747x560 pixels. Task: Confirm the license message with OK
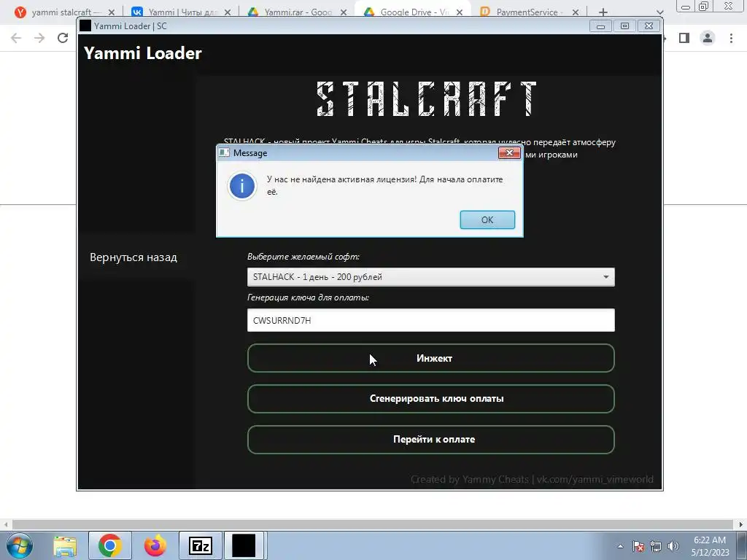tap(487, 220)
